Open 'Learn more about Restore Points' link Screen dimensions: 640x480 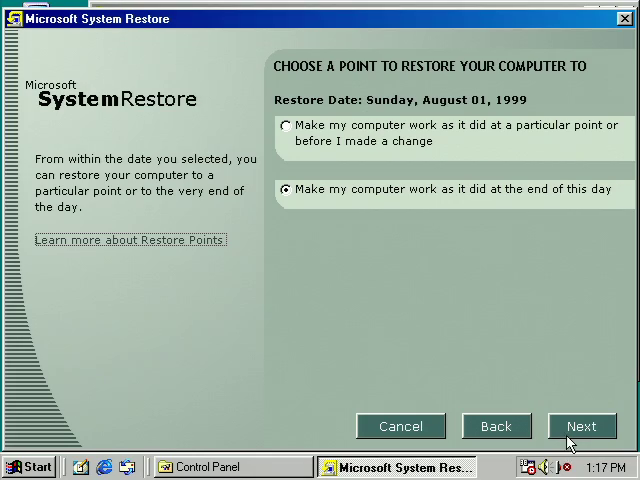[131, 240]
